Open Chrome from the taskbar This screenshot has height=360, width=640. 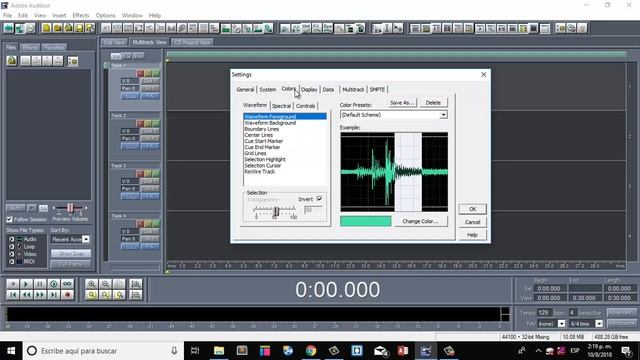[x=311, y=351]
